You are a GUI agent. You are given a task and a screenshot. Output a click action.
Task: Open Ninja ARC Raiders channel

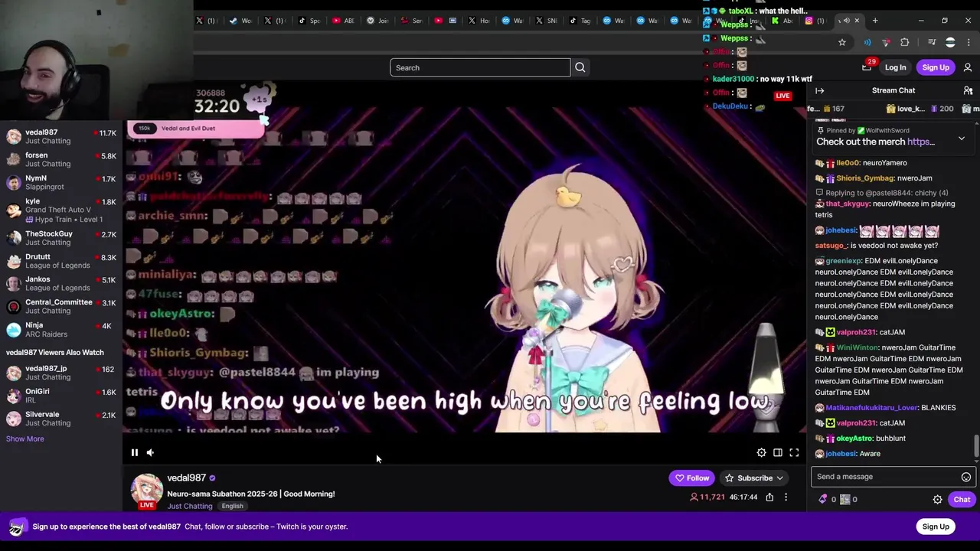pos(61,329)
